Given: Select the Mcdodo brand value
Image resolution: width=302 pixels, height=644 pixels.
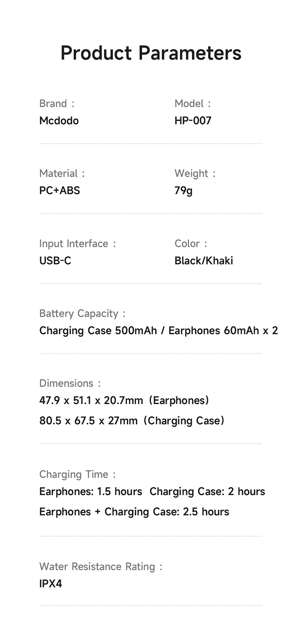Looking at the screenshot, I should click(x=59, y=121).
